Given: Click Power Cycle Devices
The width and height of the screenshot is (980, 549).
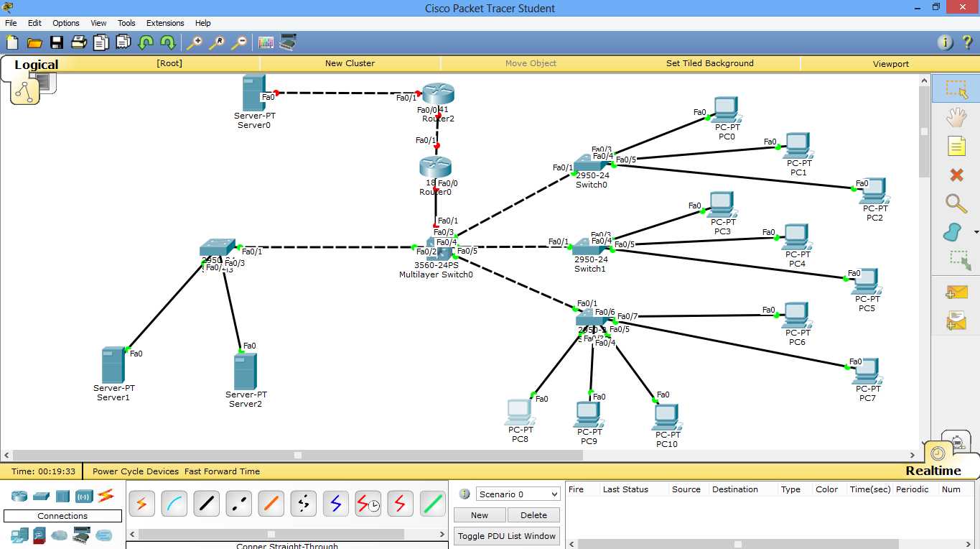Looking at the screenshot, I should [x=136, y=471].
